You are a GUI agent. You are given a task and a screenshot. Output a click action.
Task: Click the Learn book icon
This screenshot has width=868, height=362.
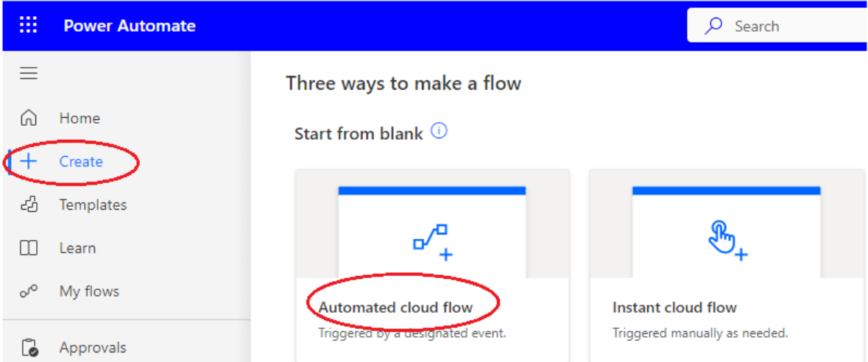(x=29, y=248)
